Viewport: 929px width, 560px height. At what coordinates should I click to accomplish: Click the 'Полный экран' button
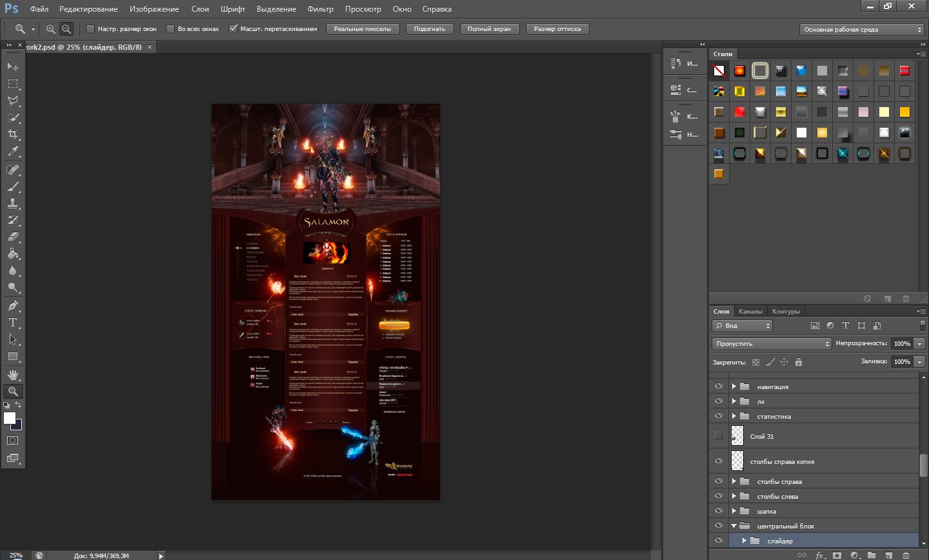pyautogui.click(x=489, y=29)
